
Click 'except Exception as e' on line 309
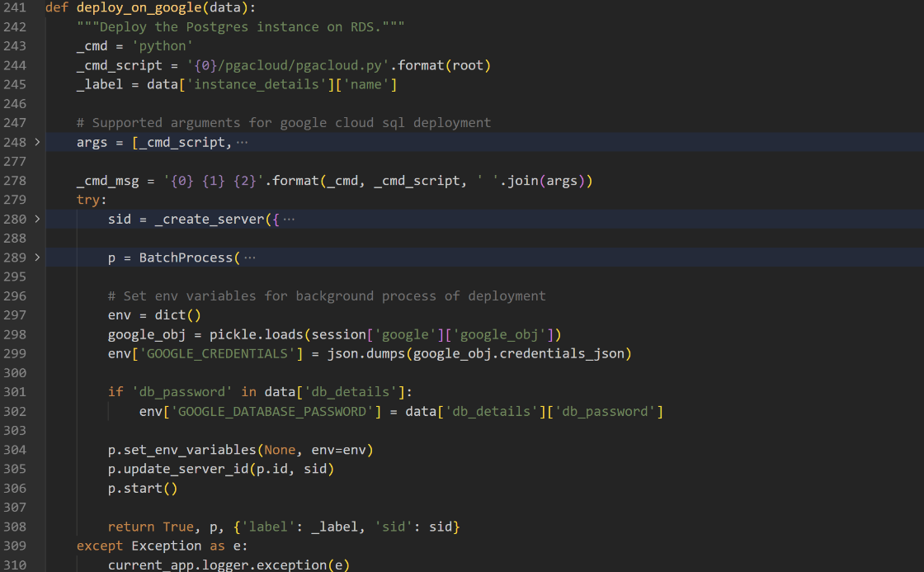(162, 546)
